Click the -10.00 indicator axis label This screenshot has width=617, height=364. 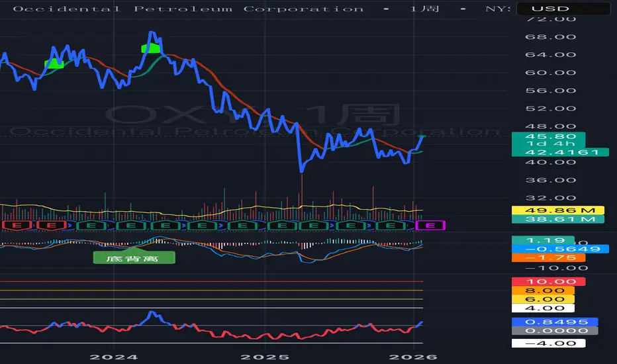pos(556,269)
